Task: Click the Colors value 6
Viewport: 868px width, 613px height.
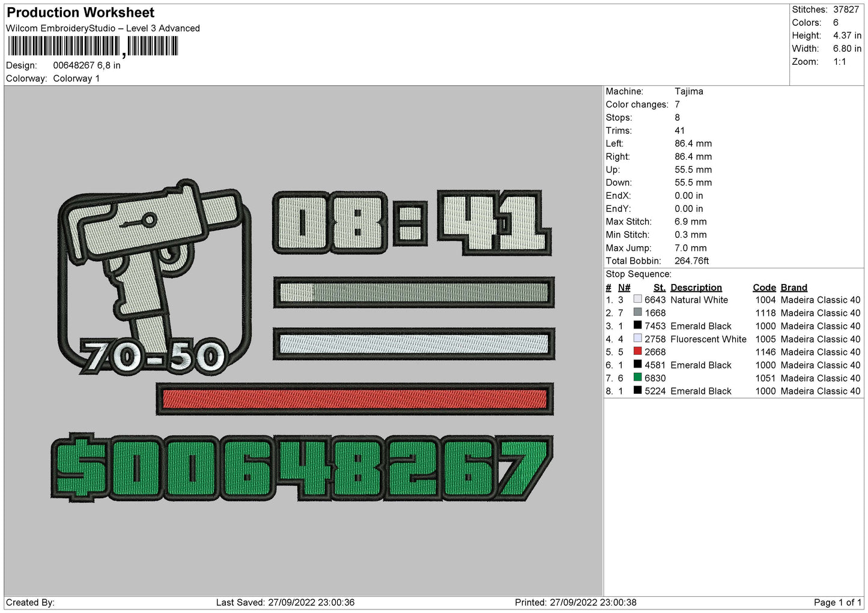Action: tap(836, 23)
